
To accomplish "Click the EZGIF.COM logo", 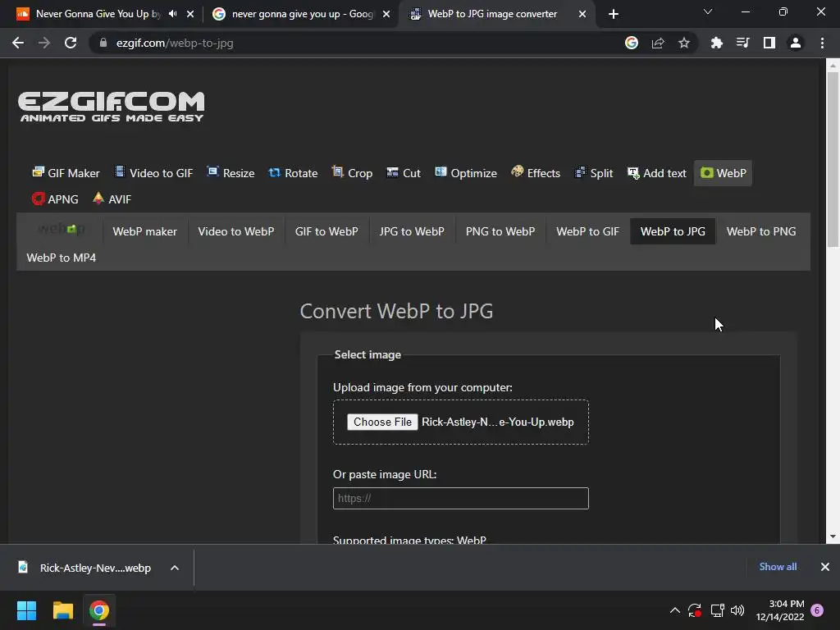I will pos(112,107).
